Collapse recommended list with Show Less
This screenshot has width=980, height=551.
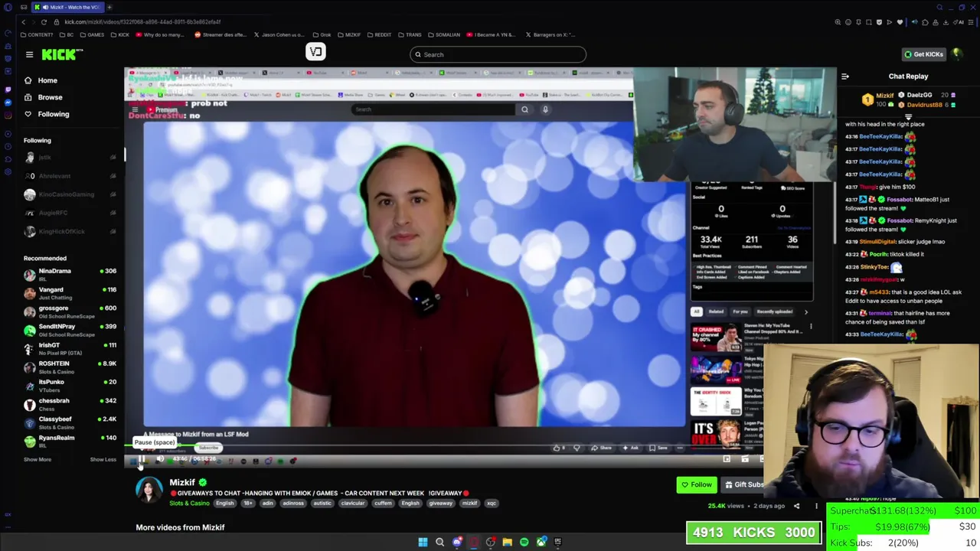point(103,459)
